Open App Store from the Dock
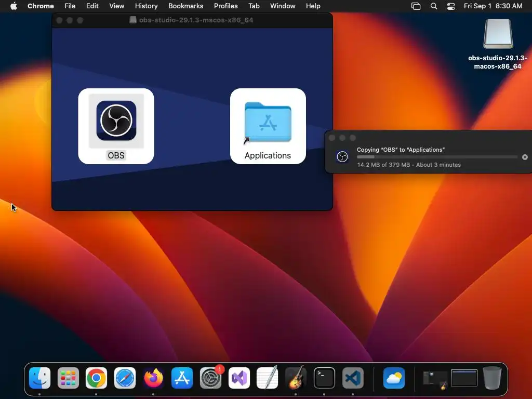532x399 pixels. pos(182,378)
